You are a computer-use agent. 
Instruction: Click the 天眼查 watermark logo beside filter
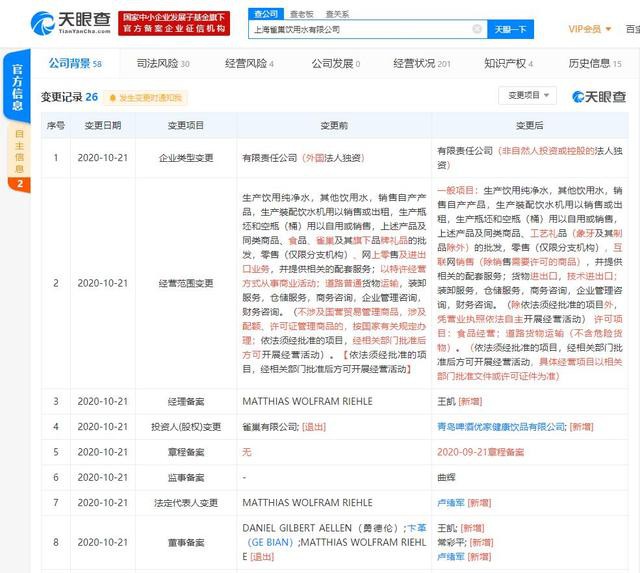click(x=598, y=96)
